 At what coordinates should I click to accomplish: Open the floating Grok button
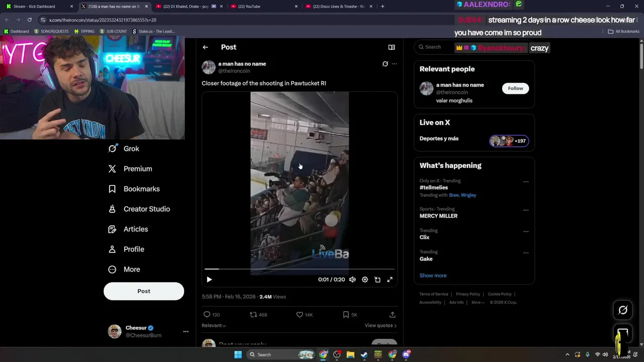[623, 310]
